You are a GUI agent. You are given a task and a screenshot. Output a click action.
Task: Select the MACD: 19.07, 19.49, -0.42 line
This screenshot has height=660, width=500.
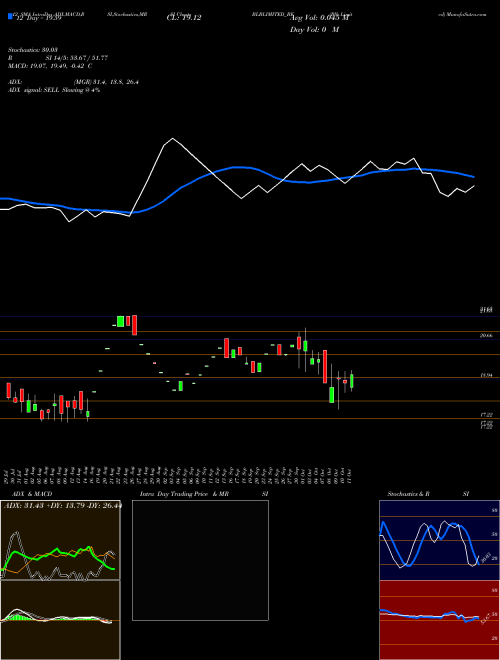click(x=50, y=66)
